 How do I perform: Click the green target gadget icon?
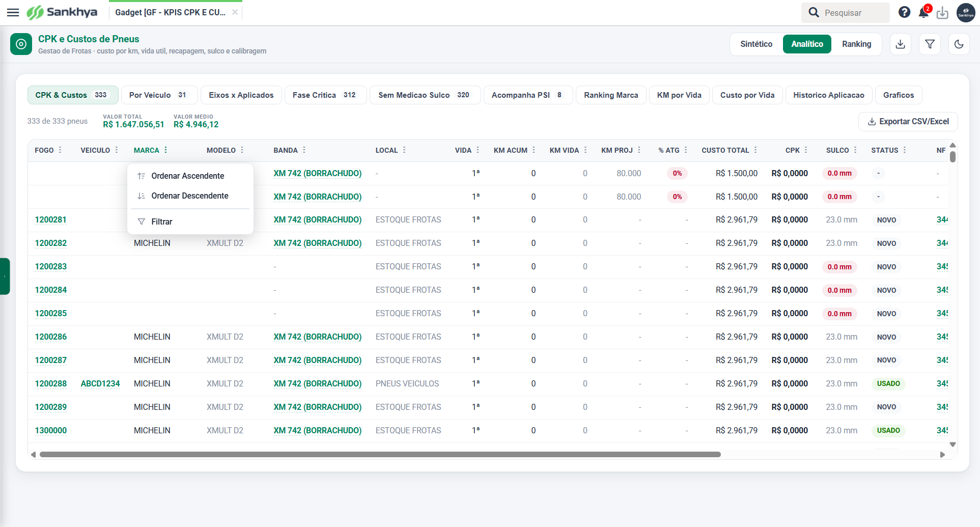tap(21, 44)
